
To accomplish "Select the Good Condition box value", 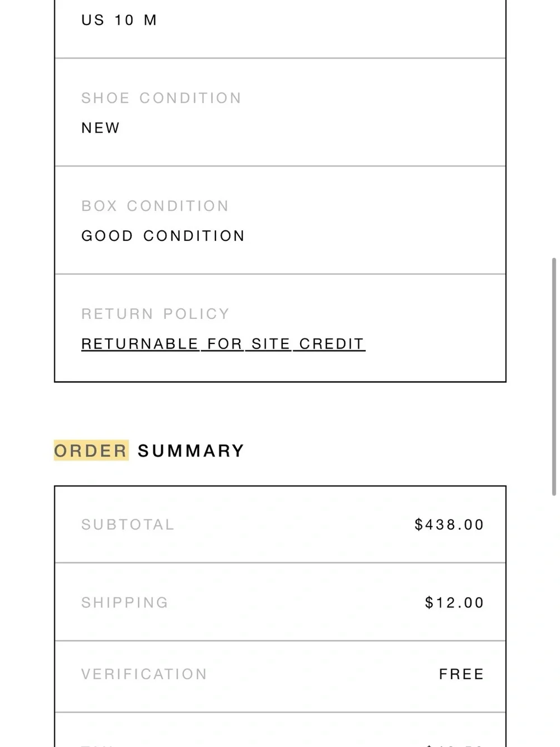I will 163,236.
